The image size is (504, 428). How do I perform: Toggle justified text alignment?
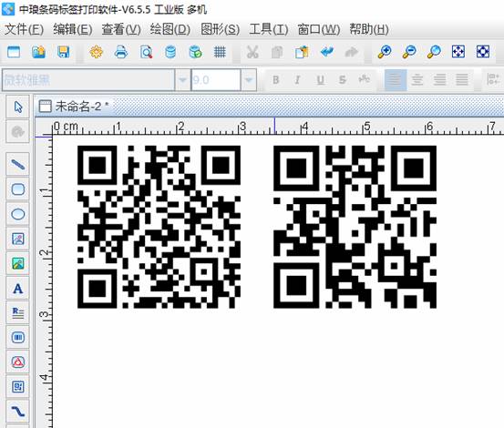pos(462,79)
